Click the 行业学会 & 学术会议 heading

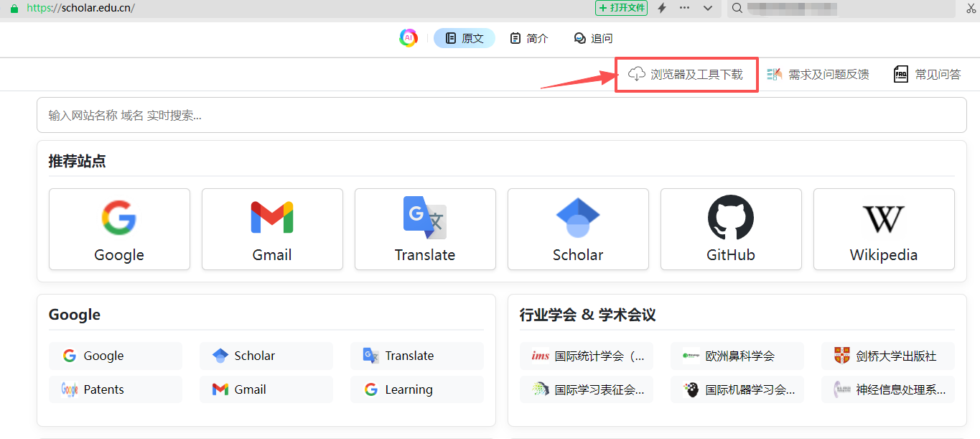tap(587, 315)
